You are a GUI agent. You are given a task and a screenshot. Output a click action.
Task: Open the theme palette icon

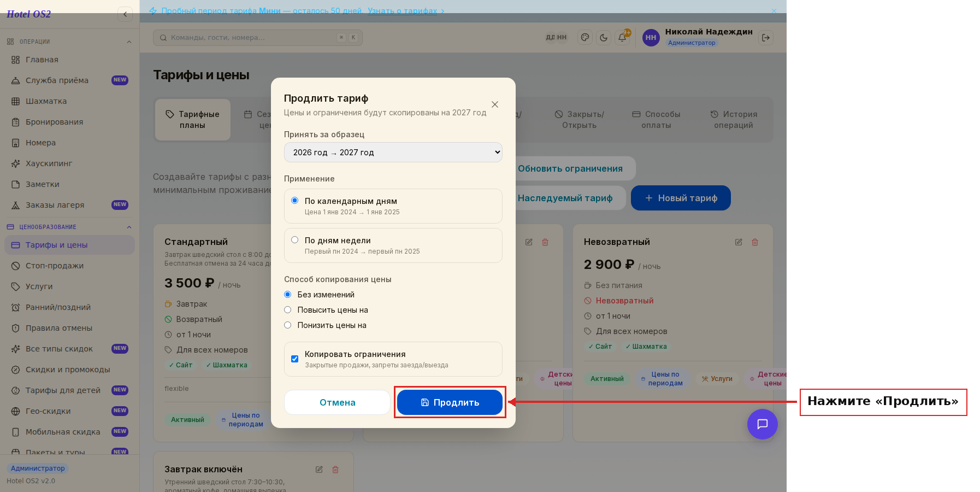point(585,38)
